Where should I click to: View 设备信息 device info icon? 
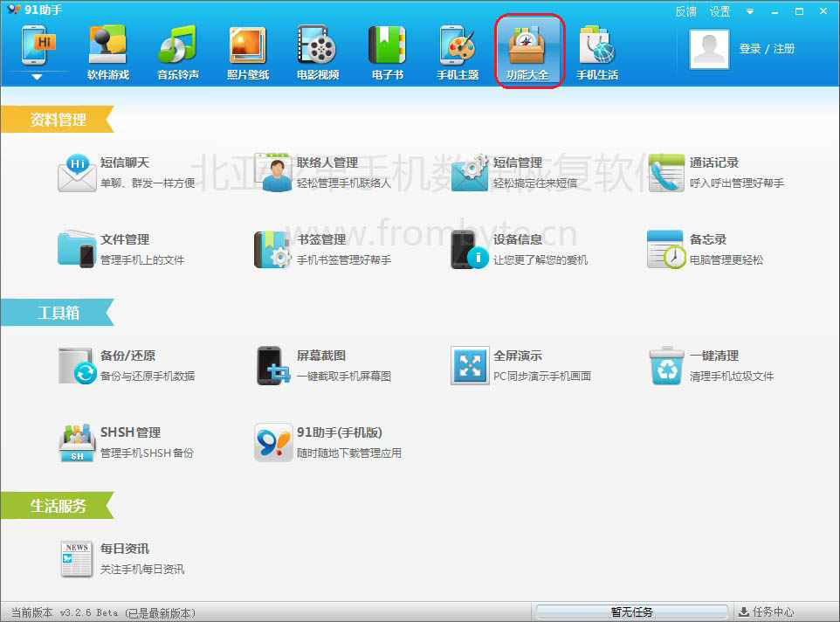coord(470,249)
